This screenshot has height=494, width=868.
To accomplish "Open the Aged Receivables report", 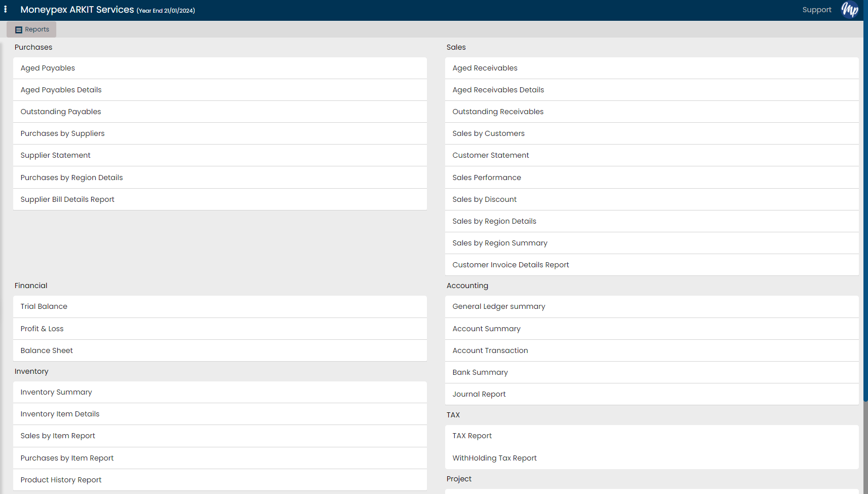I will 485,68.
